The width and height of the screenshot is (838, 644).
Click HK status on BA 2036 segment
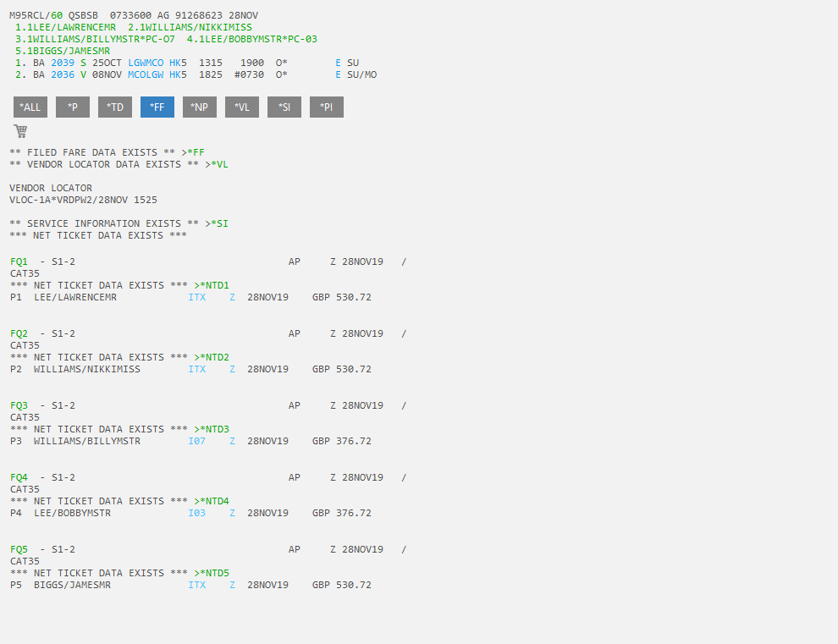[x=175, y=74]
